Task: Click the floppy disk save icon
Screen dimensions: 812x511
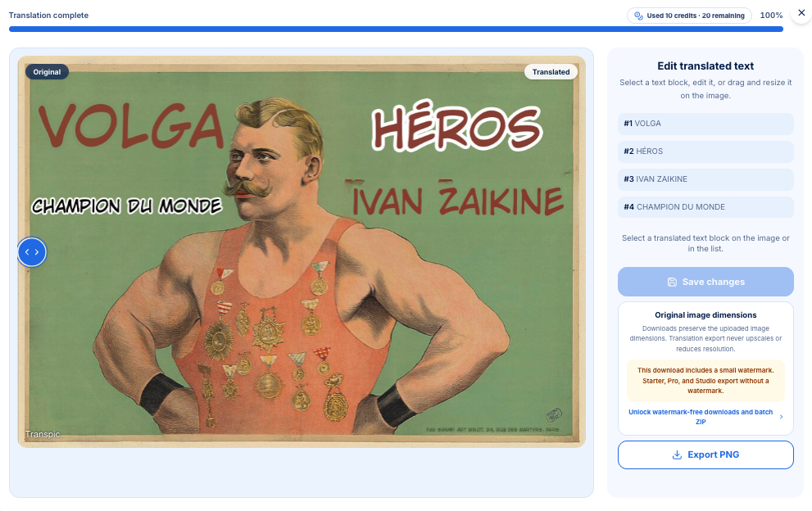Action: pos(672,283)
